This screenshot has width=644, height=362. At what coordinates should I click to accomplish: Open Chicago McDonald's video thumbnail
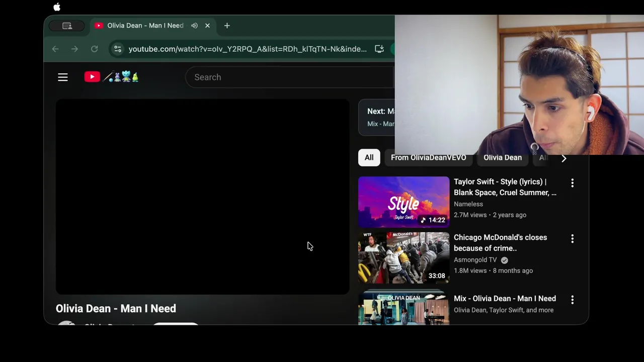click(x=404, y=258)
